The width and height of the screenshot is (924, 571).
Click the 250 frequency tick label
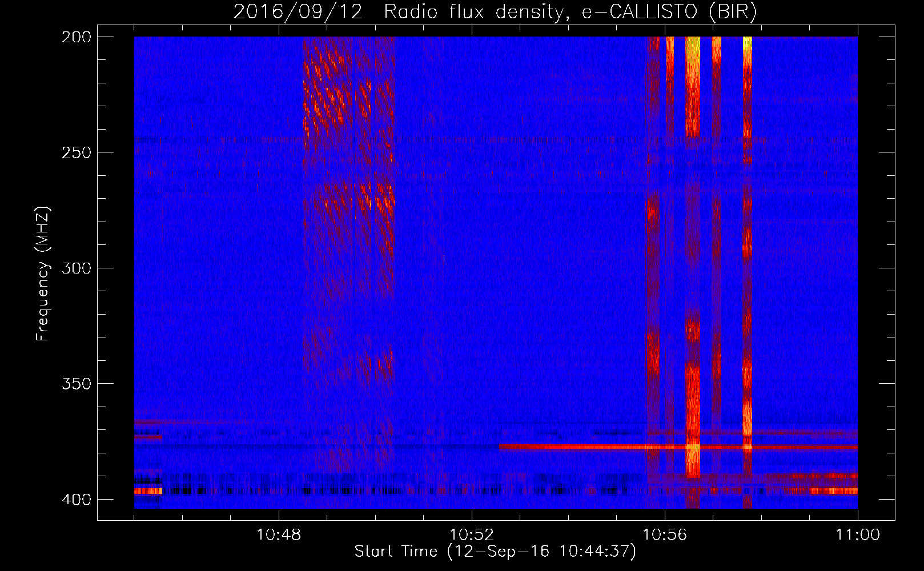coord(76,152)
